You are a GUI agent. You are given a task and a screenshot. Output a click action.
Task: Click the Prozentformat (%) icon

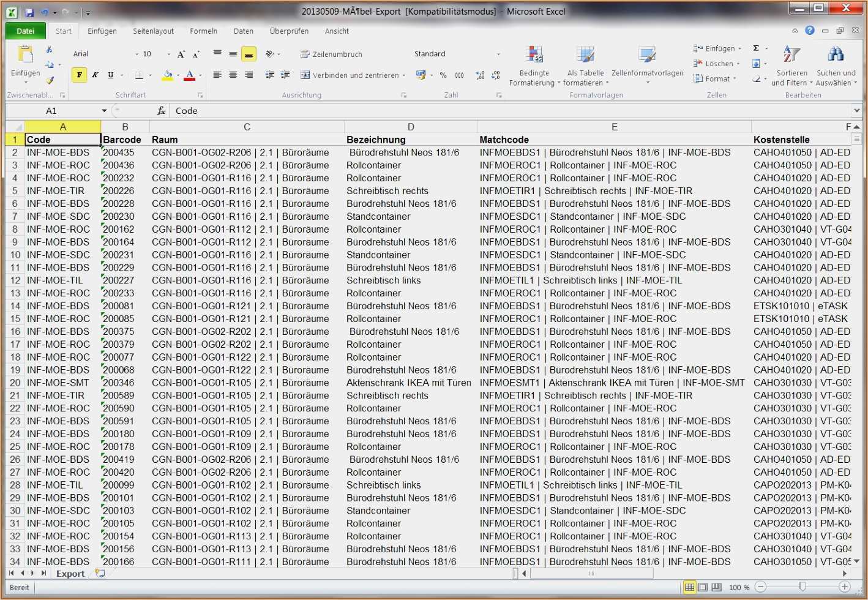[443, 75]
